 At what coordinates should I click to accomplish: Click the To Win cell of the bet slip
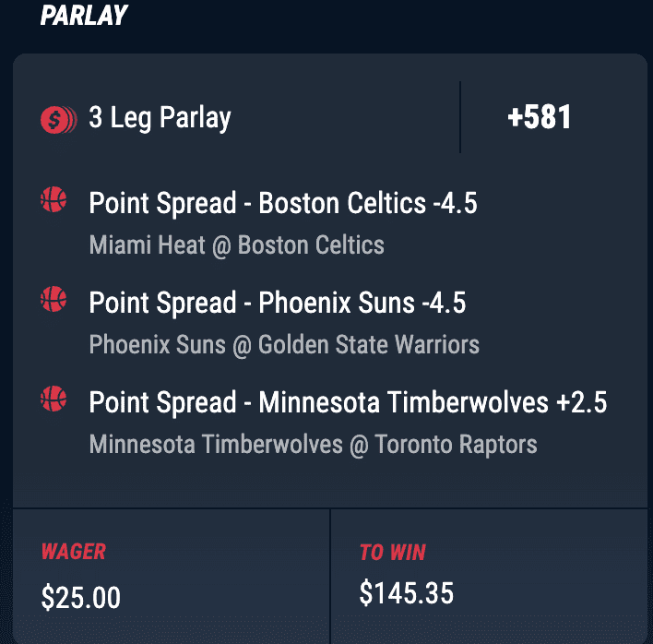tap(489, 576)
